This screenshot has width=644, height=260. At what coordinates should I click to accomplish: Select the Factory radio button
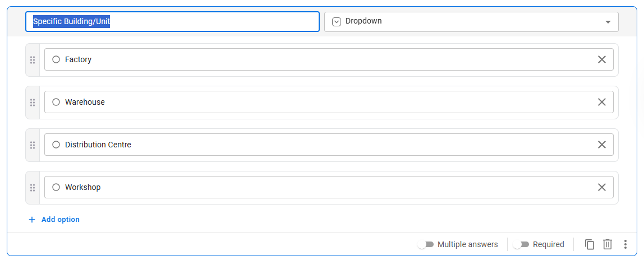pyautogui.click(x=56, y=59)
